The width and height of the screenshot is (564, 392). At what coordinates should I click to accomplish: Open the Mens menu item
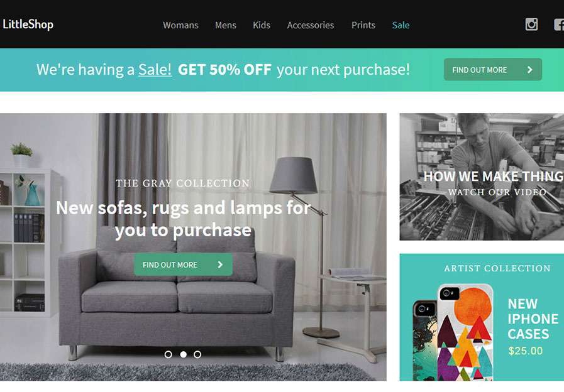[226, 25]
